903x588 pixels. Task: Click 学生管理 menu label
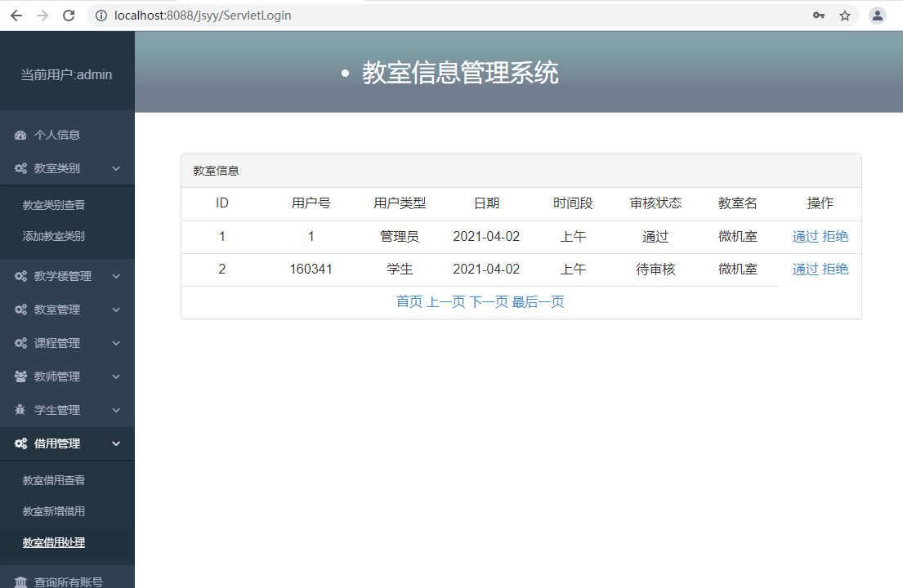pos(57,410)
